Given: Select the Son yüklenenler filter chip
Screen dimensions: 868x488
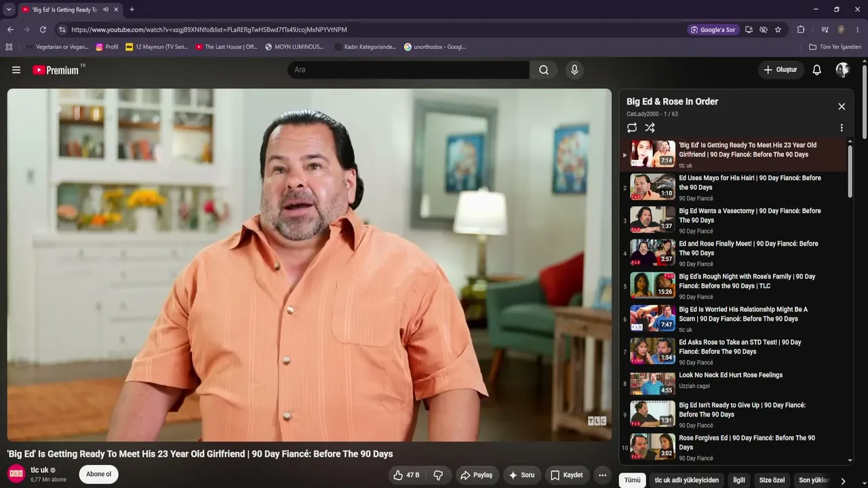Looking at the screenshot, I should [x=814, y=480].
